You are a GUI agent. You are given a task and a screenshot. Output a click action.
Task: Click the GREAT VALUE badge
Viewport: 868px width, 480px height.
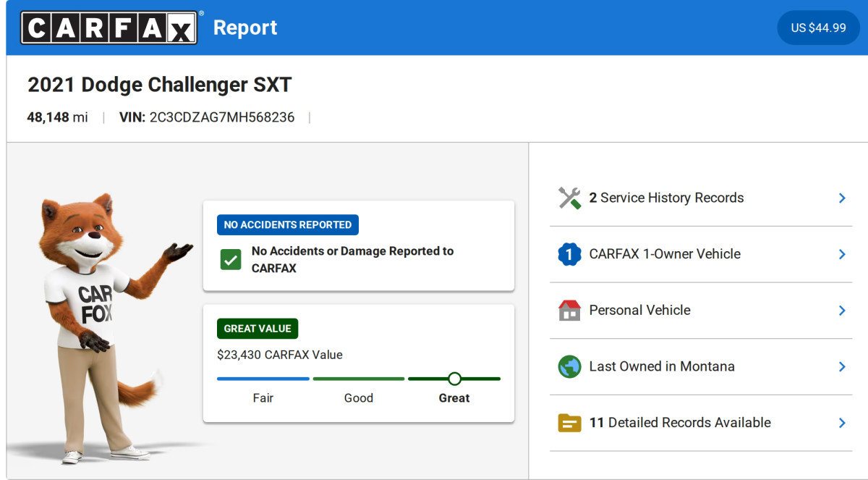pyautogui.click(x=258, y=329)
